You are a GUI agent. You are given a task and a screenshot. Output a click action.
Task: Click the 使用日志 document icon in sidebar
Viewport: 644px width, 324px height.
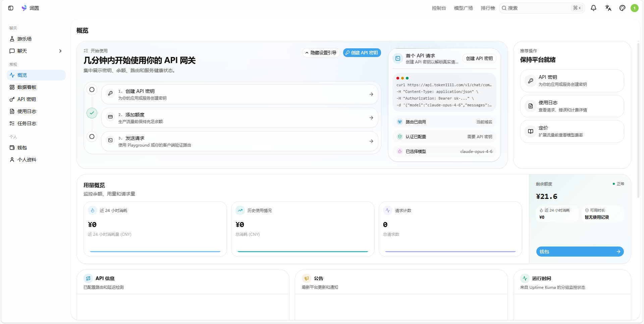12,111
